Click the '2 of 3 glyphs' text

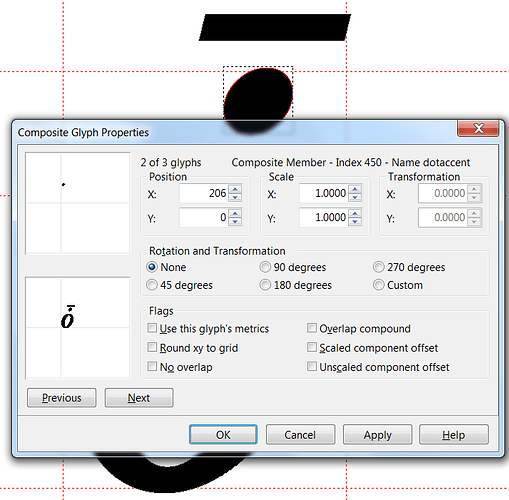pyautogui.click(x=171, y=162)
